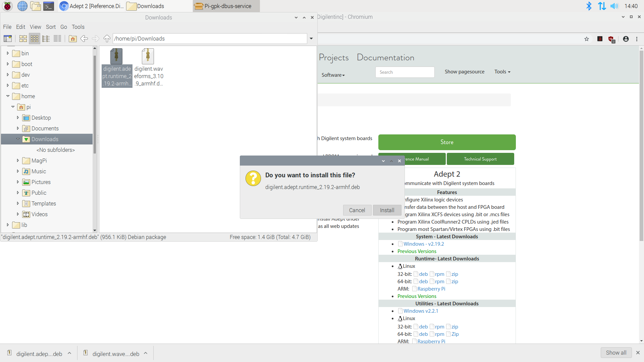Image resolution: width=644 pixels, height=362 pixels.
Task: Open the Go menu
Action: [x=64, y=27]
